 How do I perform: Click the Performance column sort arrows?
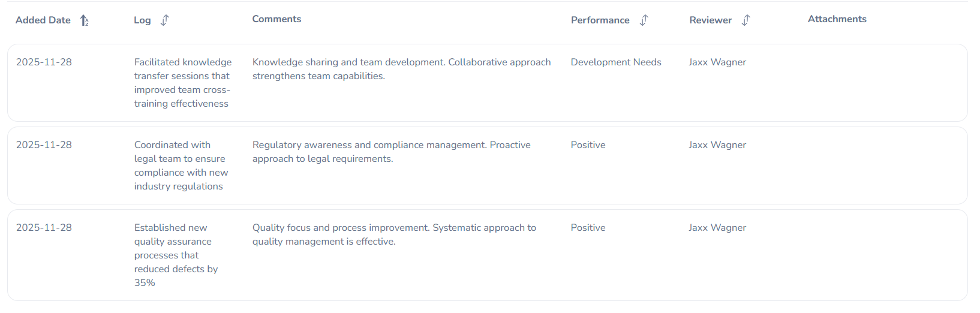click(x=644, y=20)
